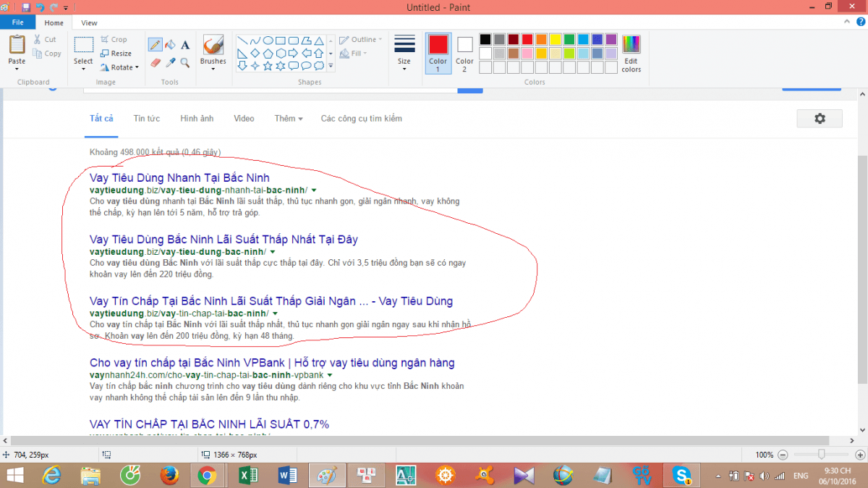Expand the Brushes dropdown
Viewport: 868px width, 488px height.
coord(213,70)
